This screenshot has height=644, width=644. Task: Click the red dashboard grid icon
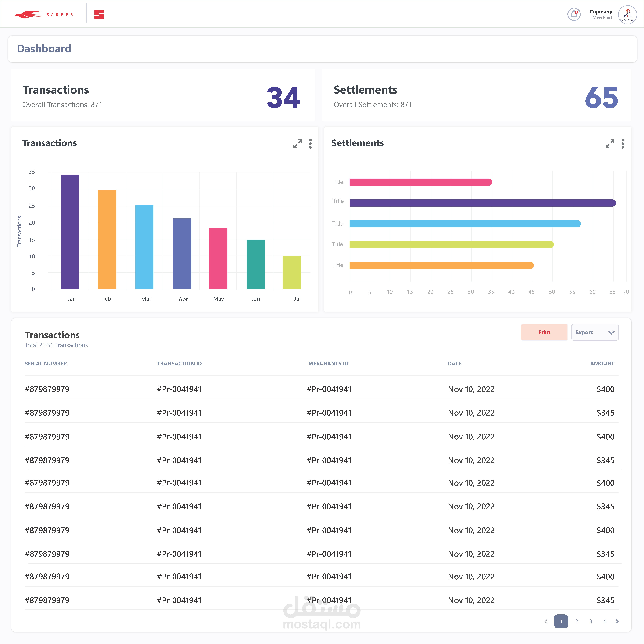click(x=99, y=14)
